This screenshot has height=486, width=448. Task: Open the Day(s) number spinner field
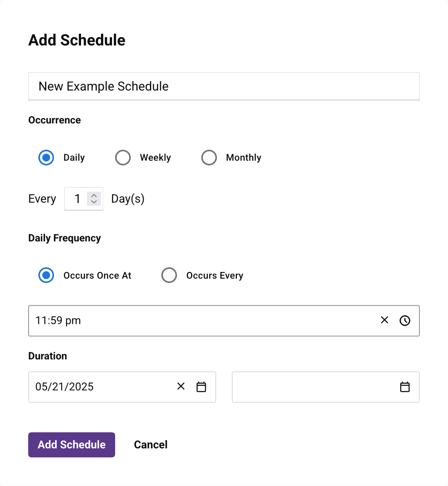point(78,199)
